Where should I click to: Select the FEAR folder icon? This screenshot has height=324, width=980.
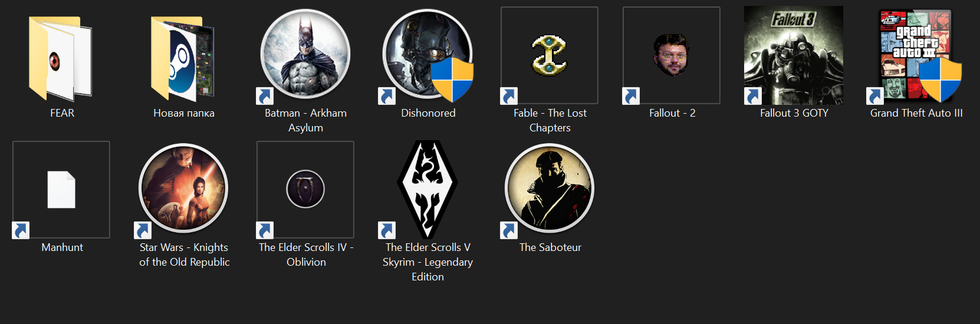coord(61,58)
